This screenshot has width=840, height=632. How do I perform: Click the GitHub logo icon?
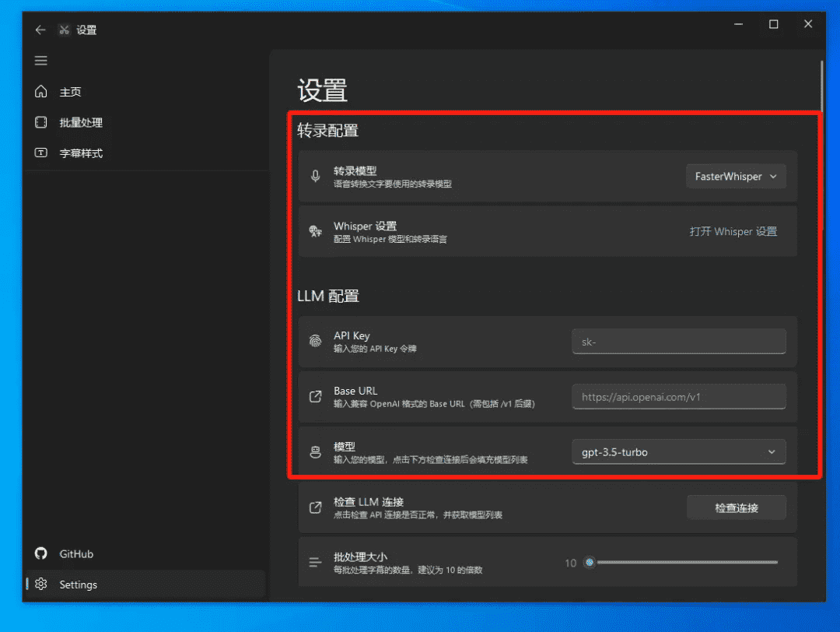click(x=41, y=554)
